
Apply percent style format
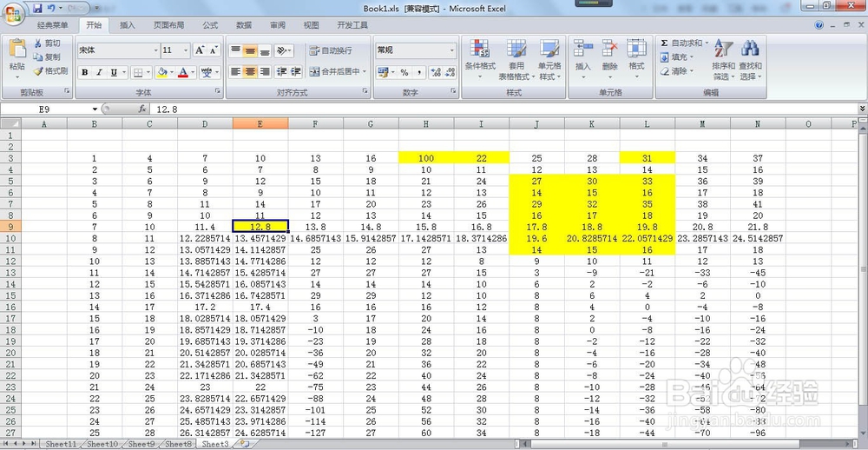(x=404, y=72)
